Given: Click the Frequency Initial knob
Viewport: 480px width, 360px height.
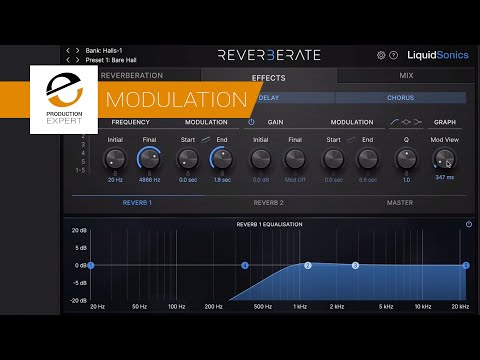Looking at the screenshot, I should [115, 159].
